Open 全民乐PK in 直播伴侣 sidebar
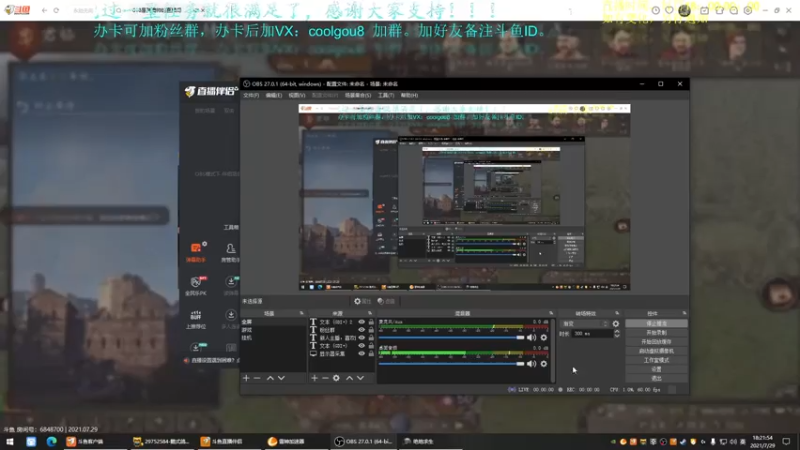Image resolution: width=800 pixels, height=450 pixels. [196, 286]
